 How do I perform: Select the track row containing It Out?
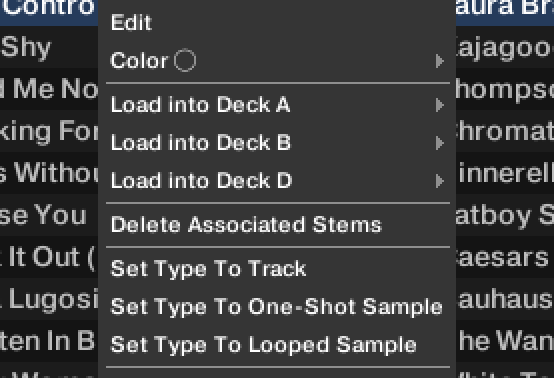point(49,257)
